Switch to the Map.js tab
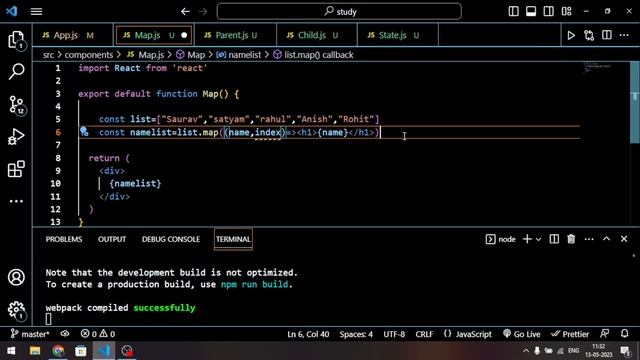This screenshot has width=640, height=360. 154,35
